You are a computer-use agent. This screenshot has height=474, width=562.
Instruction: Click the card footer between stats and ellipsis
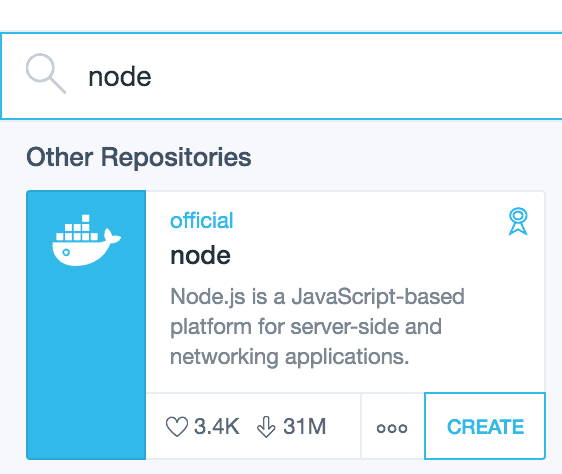coord(343,426)
